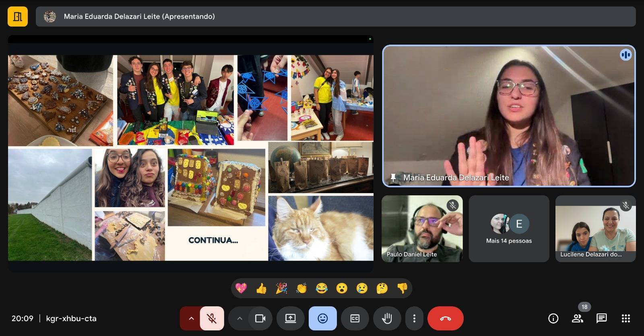The width and height of the screenshot is (644, 336).
Task: Expand the audio settings chevron
Action: 191,318
